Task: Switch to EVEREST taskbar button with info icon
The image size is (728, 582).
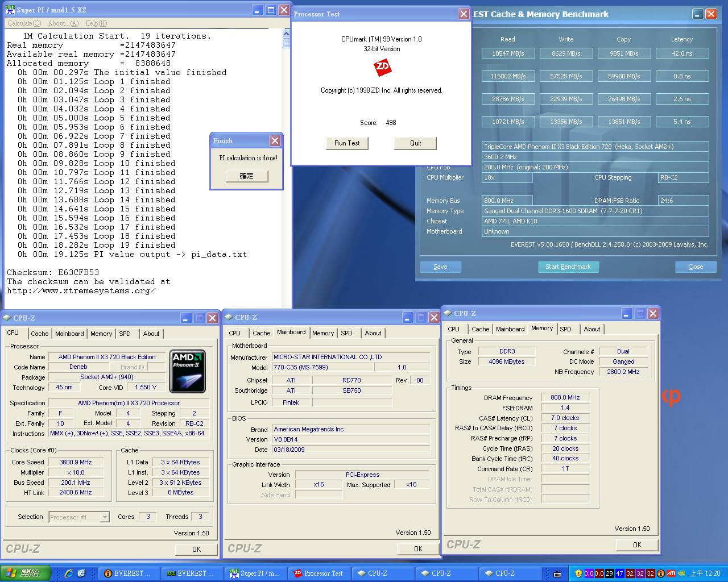Action: coord(129,573)
